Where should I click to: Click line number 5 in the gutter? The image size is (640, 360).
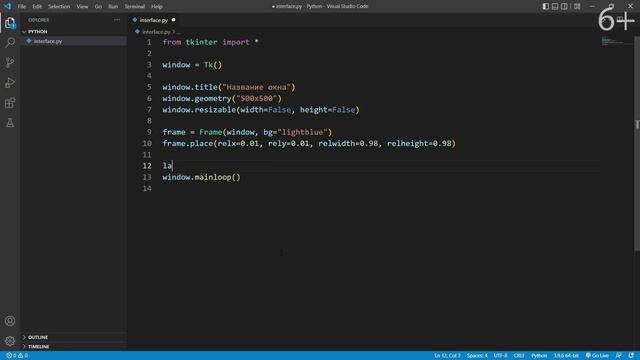click(149, 87)
